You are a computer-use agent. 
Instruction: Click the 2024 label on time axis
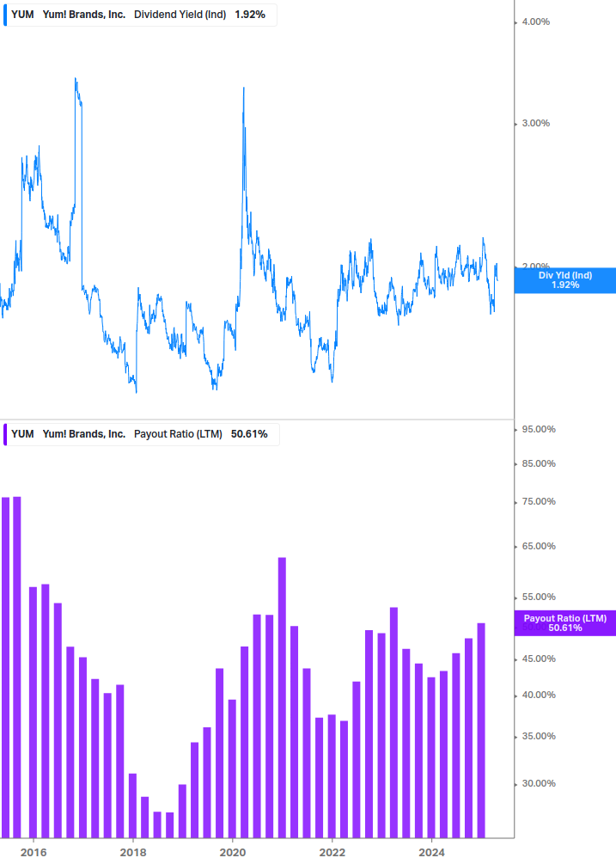pos(432,853)
